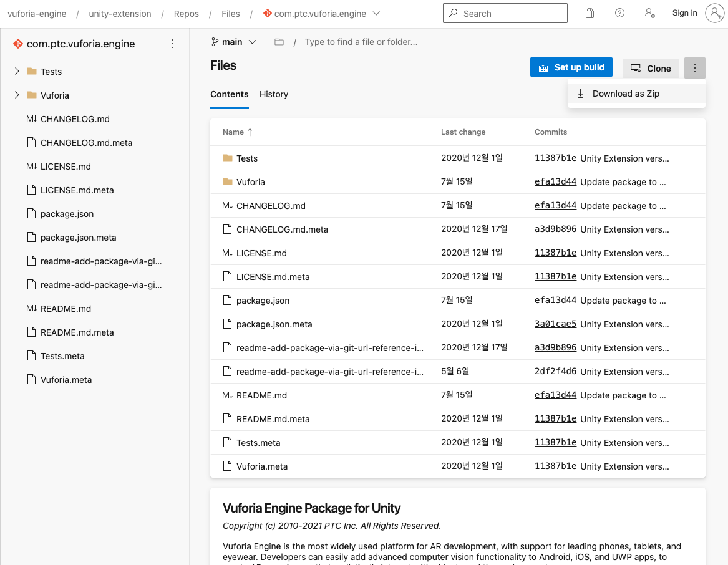Image resolution: width=728 pixels, height=565 pixels.
Task: Click the Tests folder icon in the sidebar
Action: point(32,71)
